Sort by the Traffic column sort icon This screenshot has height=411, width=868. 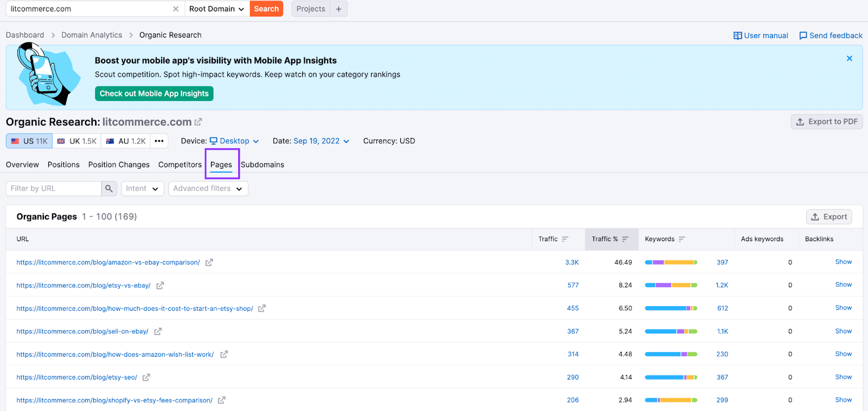click(x=565, y=239)
